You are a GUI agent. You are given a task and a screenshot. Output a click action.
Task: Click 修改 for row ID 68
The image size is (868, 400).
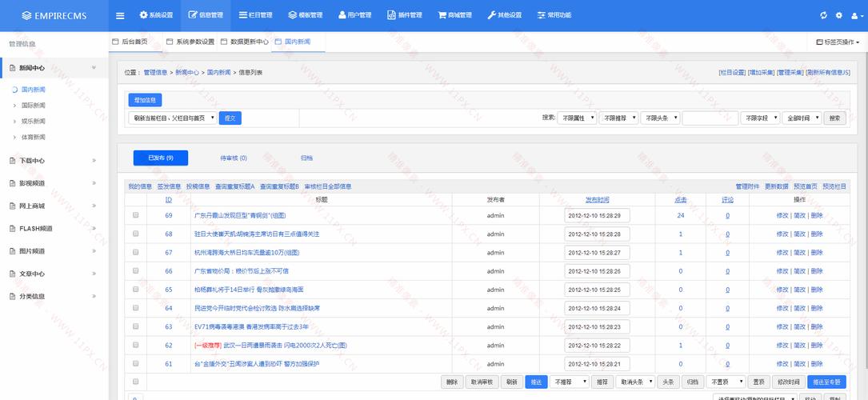pyautogui.click(x=782, y=234)
